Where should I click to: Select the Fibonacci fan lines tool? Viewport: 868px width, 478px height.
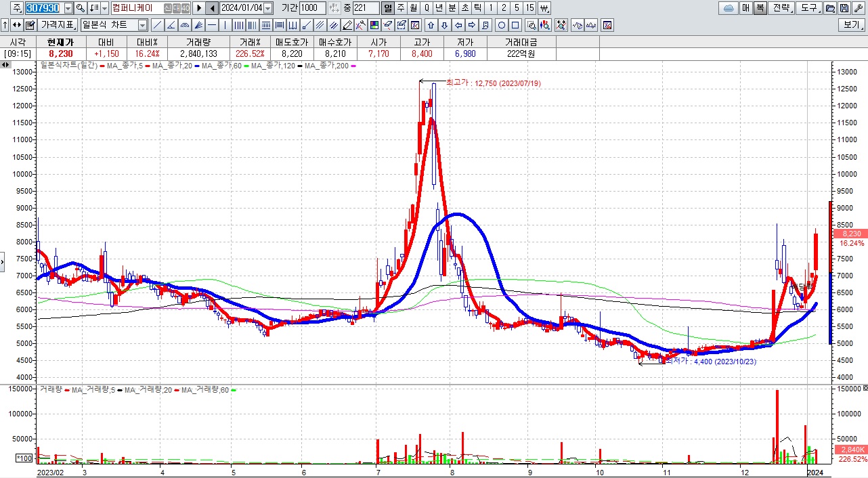pyautogui.click(x=198, y=25)
